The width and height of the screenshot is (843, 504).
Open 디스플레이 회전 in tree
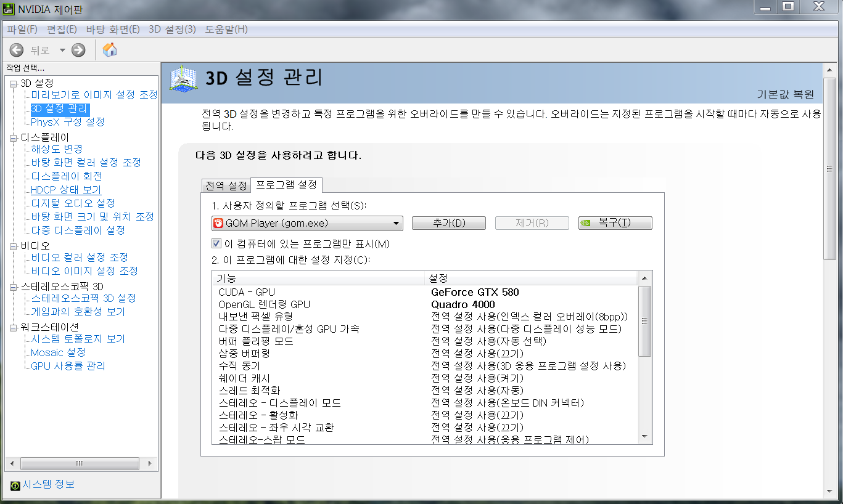(67, 176)
